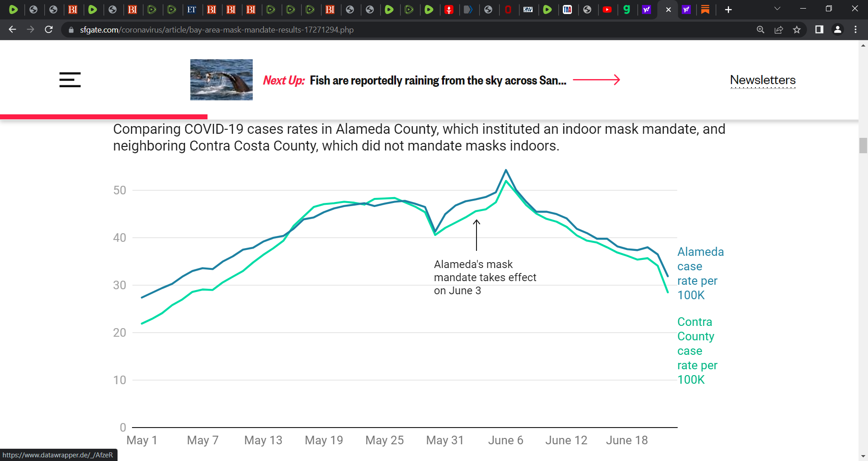Open the Chrome three-dot menu
The image size is (868, 461).
855,29
